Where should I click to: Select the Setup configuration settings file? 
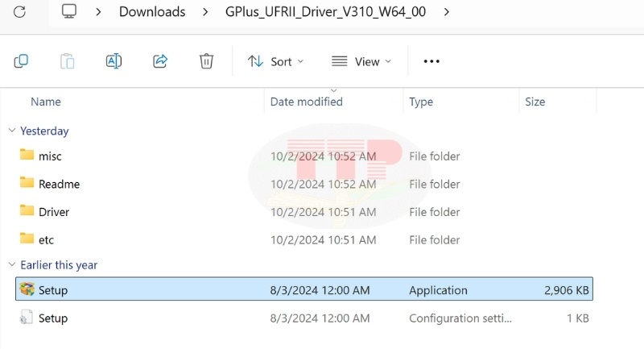coord(53,318)
